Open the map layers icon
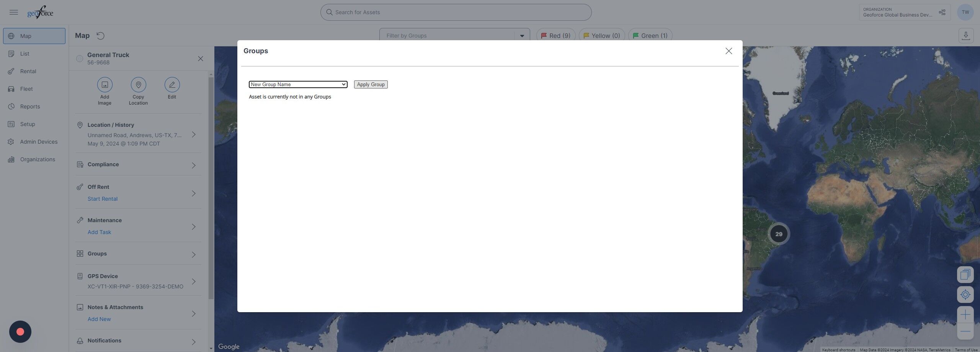980x352 pixels. click(965, 274)
